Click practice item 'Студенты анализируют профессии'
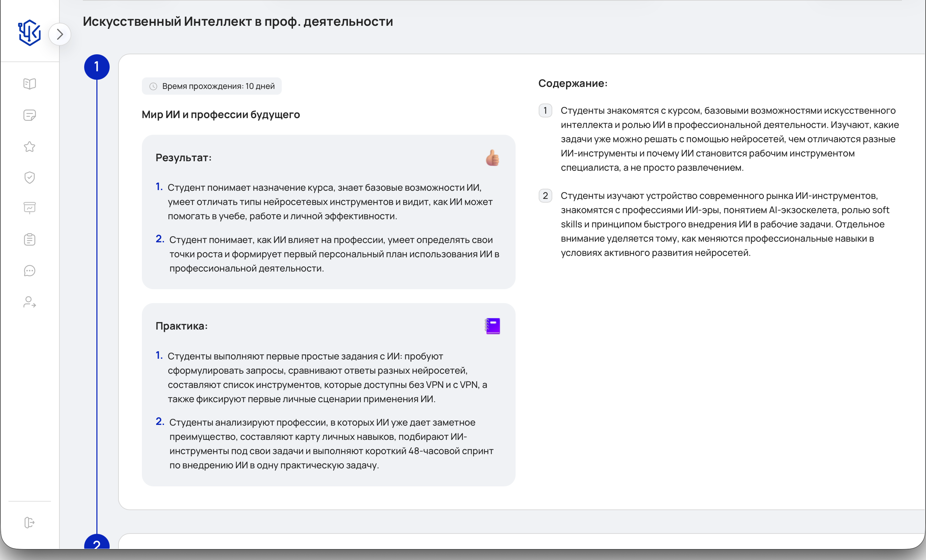Screen dimensions: 926x560 coord(331,444)
